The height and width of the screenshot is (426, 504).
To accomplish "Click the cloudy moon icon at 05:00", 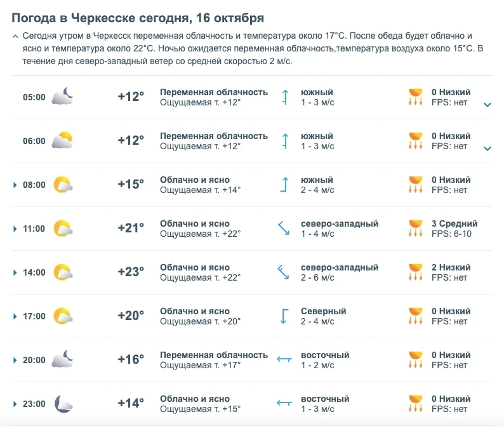I will click(x=62, y=96).
